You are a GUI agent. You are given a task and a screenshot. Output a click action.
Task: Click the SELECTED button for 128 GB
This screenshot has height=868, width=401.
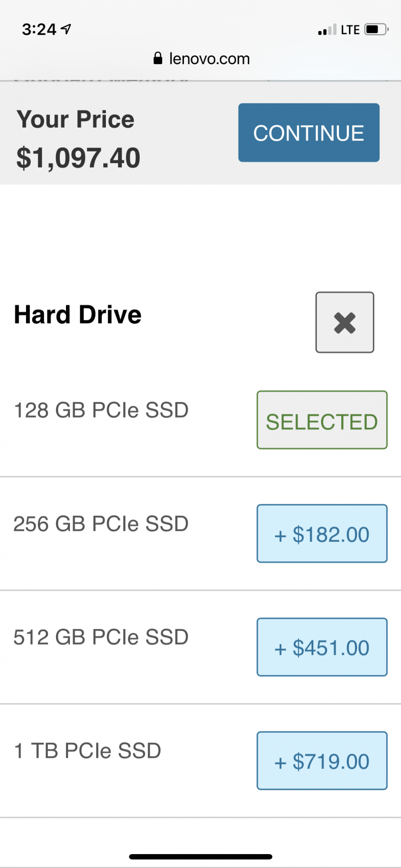pyautogui.click(x=322, y=420)
